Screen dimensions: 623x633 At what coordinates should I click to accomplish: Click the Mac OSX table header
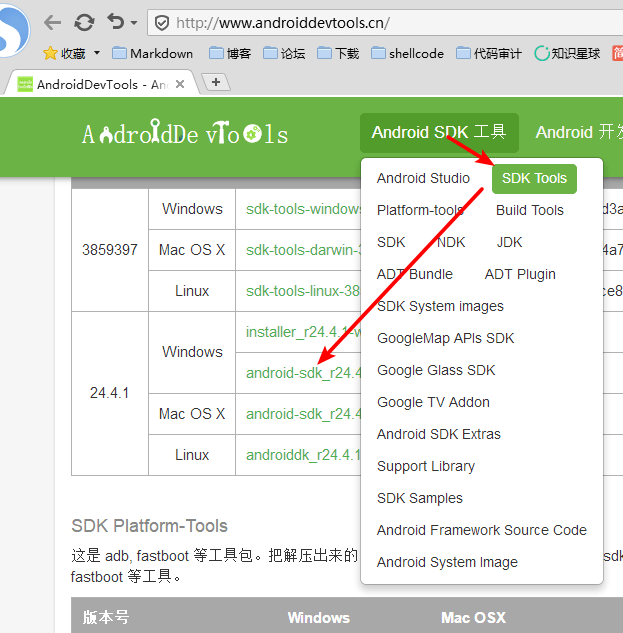pyautogui.click(x=473, y=618)
